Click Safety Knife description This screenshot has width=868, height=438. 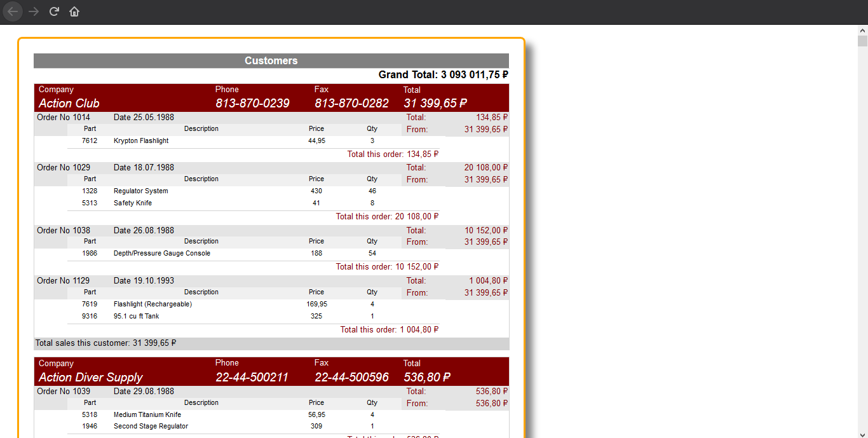[133, 203]
